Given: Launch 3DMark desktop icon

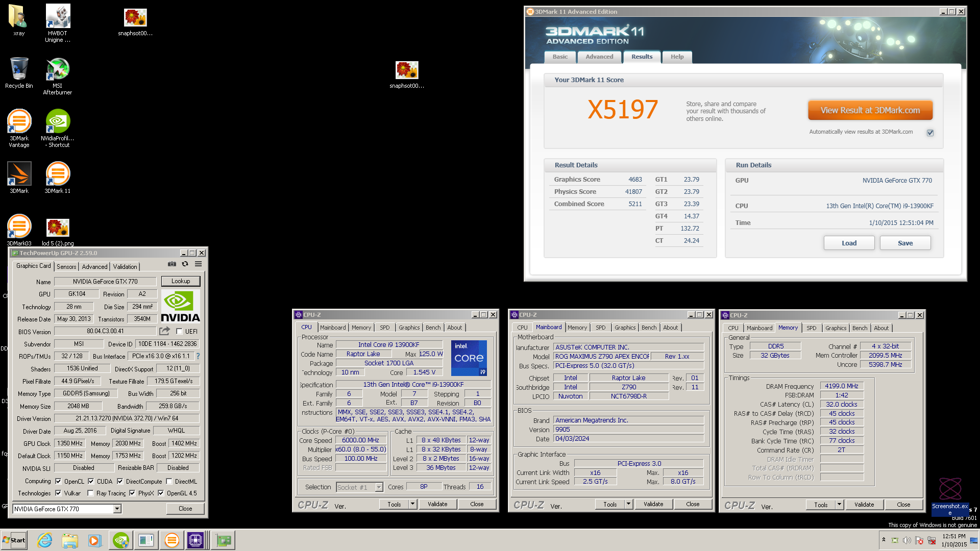Looking at the screenshot, I should [19, 178].
